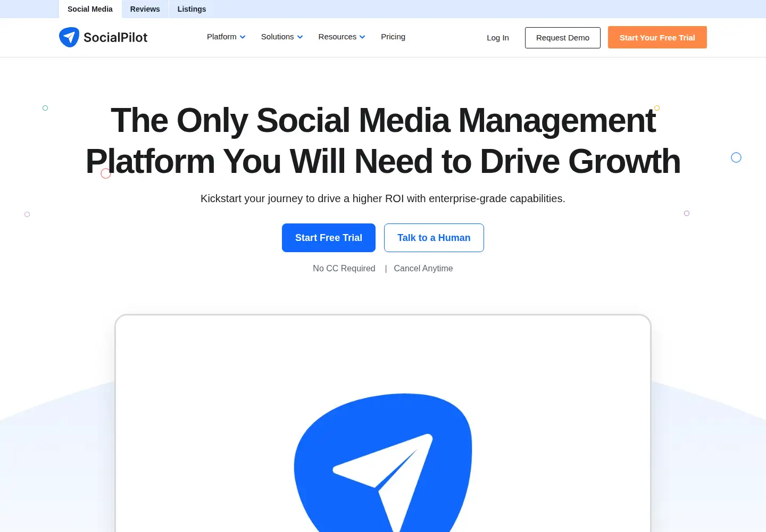Image resolution: width=766 pixels, height=532 pixels.
Task: Expand the Resources dropdown menu
Action: [x=342, y=37]
